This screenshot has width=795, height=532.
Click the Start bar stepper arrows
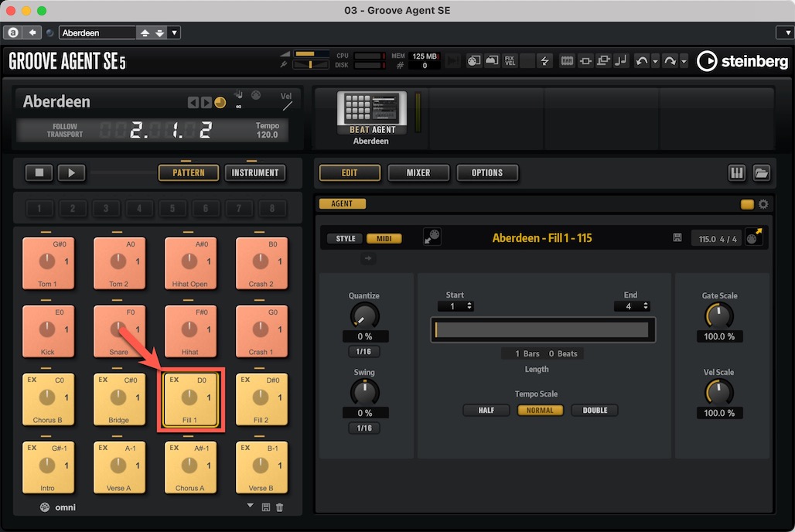(x=469, y=306)
